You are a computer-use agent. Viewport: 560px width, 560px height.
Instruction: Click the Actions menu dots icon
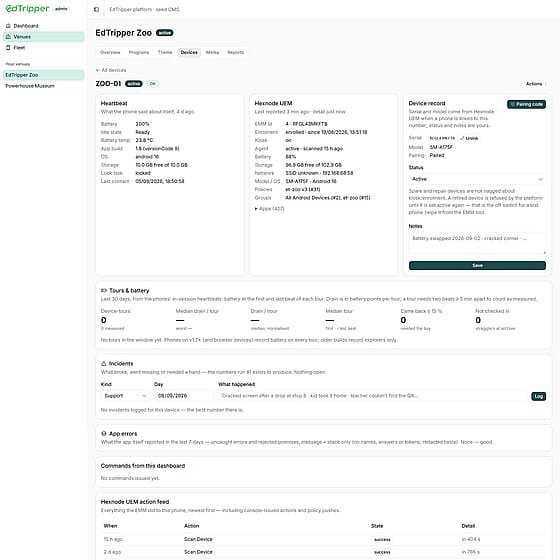point(546,84)
